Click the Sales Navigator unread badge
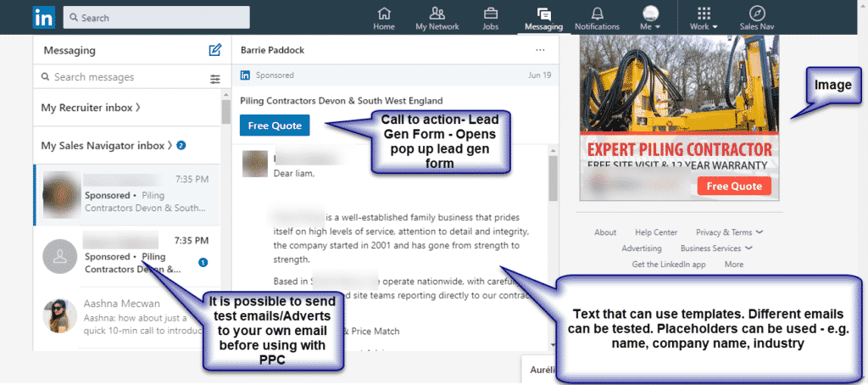Screen dimensions: 868x385 181,146
